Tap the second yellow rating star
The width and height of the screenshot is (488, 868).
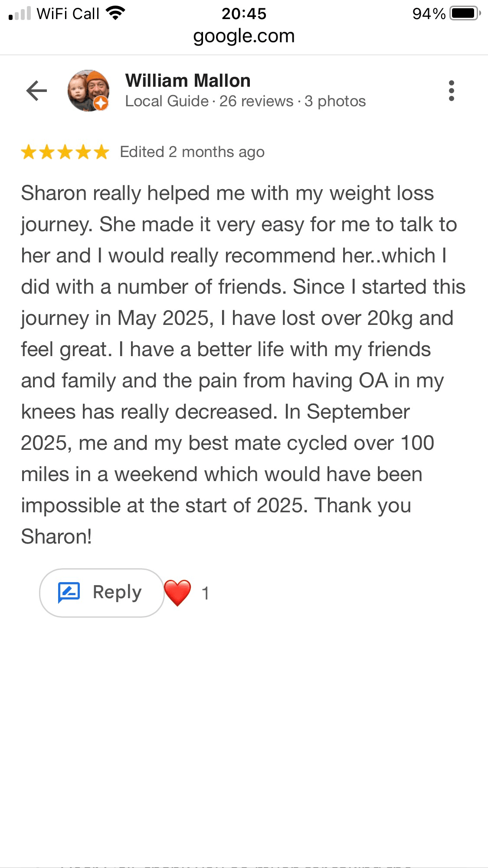(47, 152)
